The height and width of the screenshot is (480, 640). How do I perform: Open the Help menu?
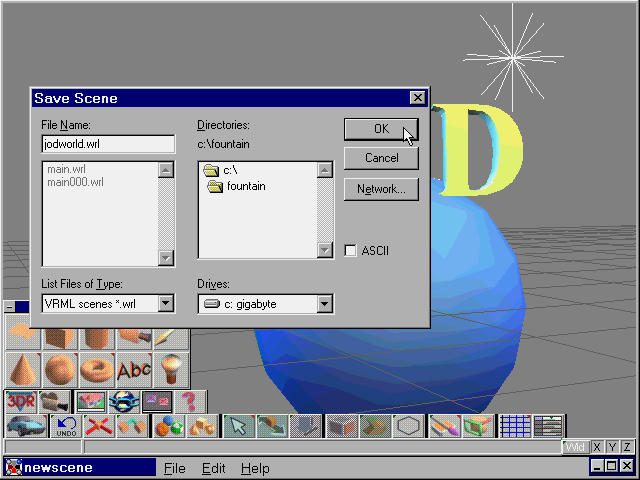point(255,468)
